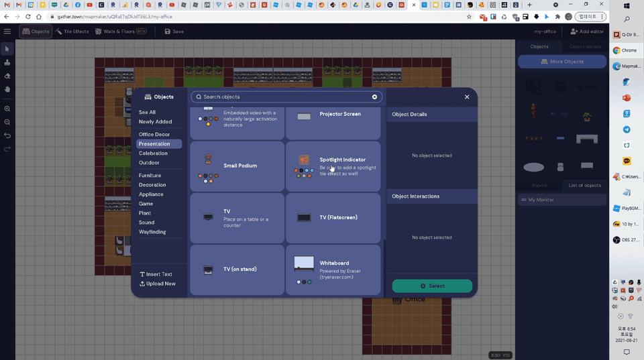The height and width of the screenshot is (360, 644).
Task: Select the arrow cursor tool in left toolbar
Action: click(x=7, y=49)
